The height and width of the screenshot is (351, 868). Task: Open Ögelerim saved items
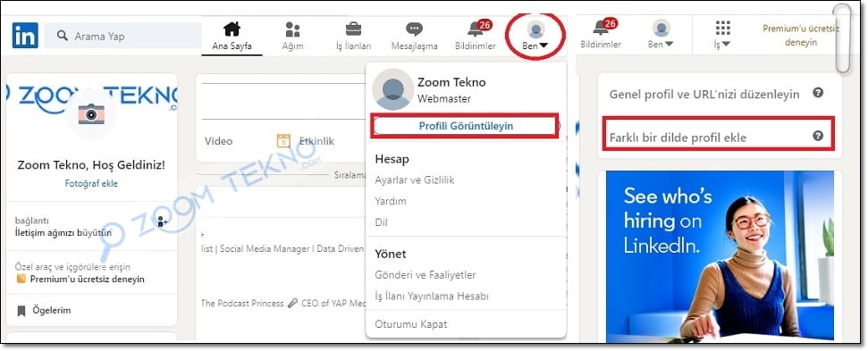52,311
